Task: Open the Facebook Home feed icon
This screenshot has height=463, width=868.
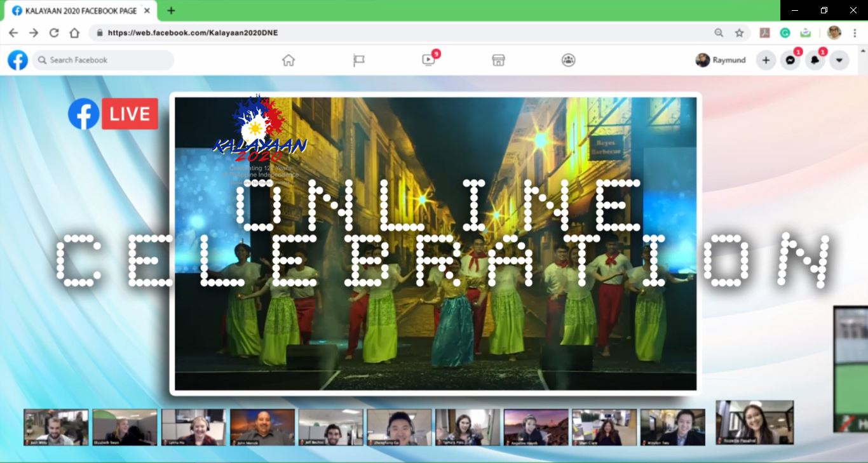Action: point(289,60)
